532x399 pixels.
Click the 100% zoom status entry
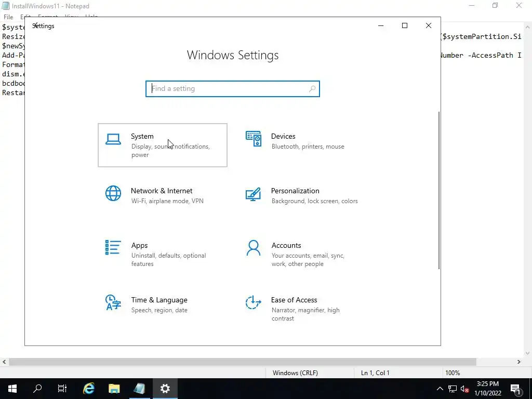pyautogui.click(x=453, y=373)
